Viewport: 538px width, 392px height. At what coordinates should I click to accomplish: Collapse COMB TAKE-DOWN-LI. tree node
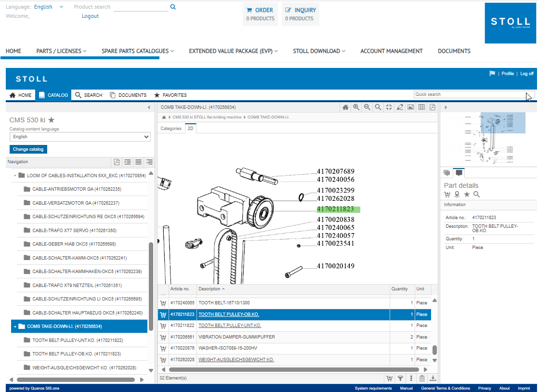[x=15, y=327]
